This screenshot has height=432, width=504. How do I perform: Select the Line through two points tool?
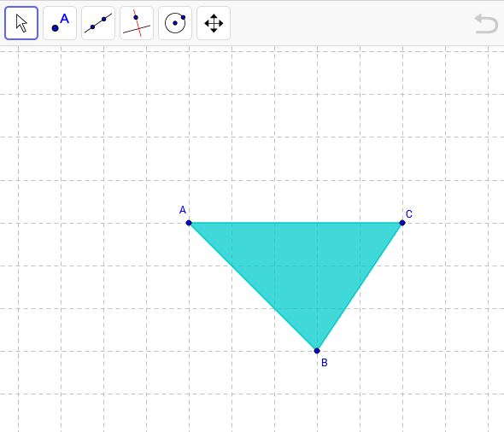[x=98, y=23]
